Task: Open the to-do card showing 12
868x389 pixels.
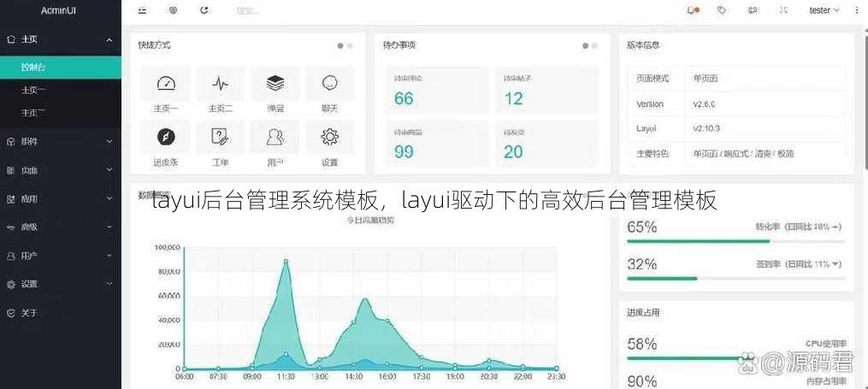Action: (547, 90)
